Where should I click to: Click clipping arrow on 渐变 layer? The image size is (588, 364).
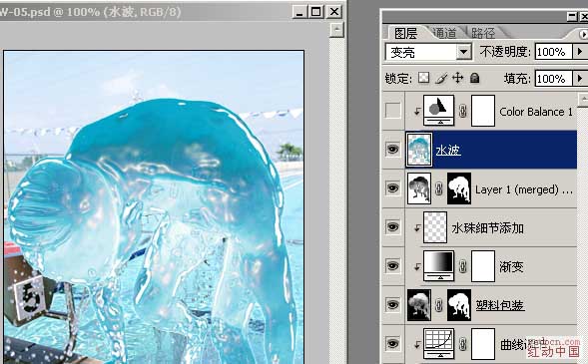[x=416, y=266]
